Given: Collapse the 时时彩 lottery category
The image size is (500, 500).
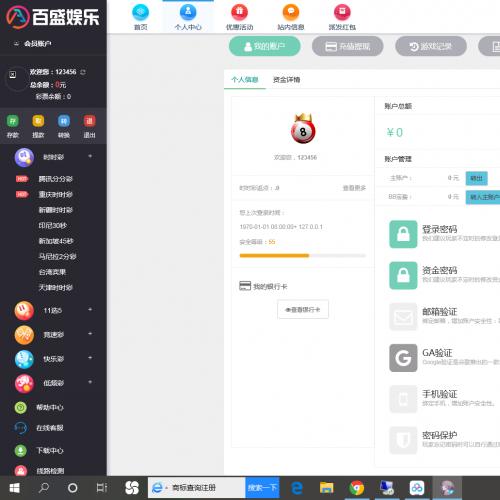Looking at the screenshot, I should point(90,156).
